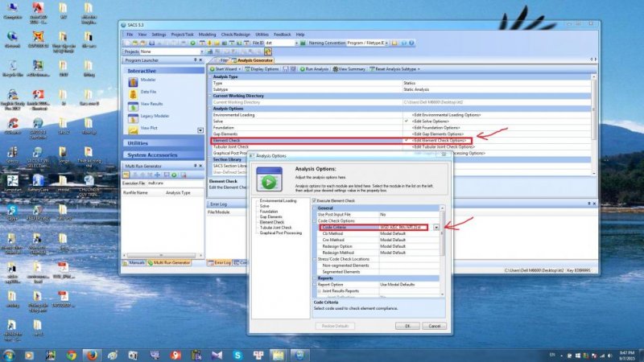Open the Code Criteria dropdown arrow
This screenshot has width=644, height=362.
point(436,227)
